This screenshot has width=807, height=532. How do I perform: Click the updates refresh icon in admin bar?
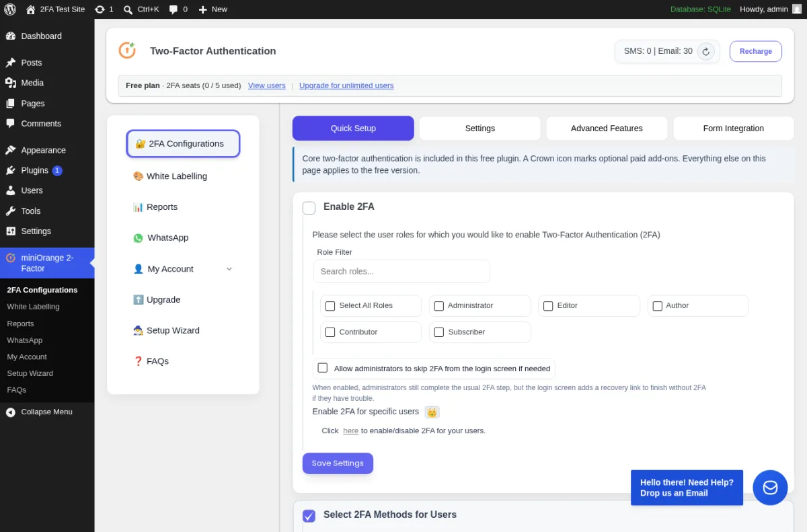100,9
